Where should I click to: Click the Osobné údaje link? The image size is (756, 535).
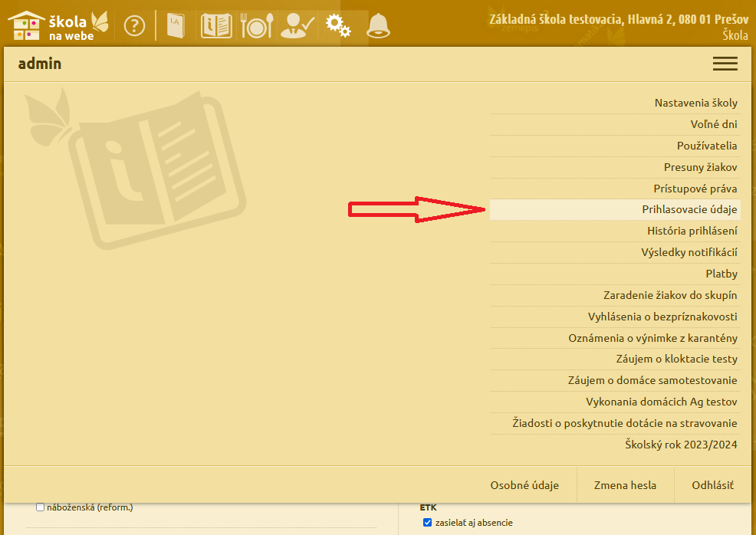[524, 485]
